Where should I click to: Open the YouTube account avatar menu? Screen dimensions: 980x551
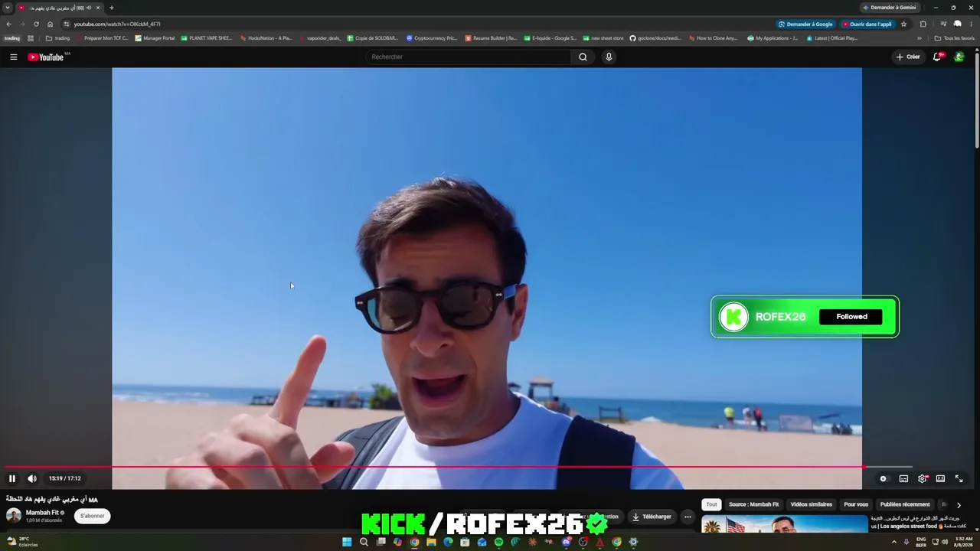(x=959, y=57)
